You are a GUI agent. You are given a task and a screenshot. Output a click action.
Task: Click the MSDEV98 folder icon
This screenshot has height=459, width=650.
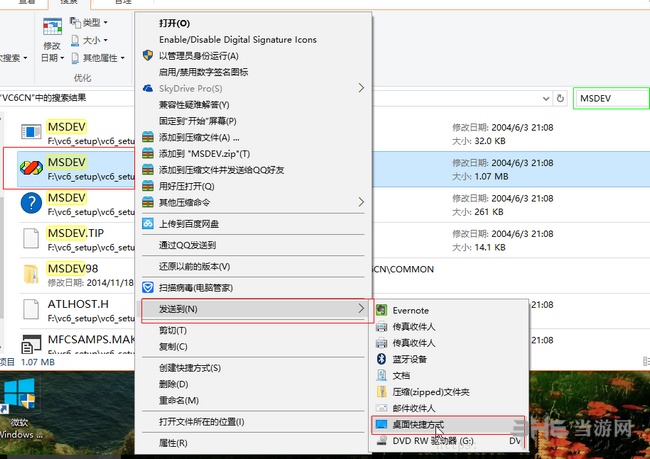point(31,274)
